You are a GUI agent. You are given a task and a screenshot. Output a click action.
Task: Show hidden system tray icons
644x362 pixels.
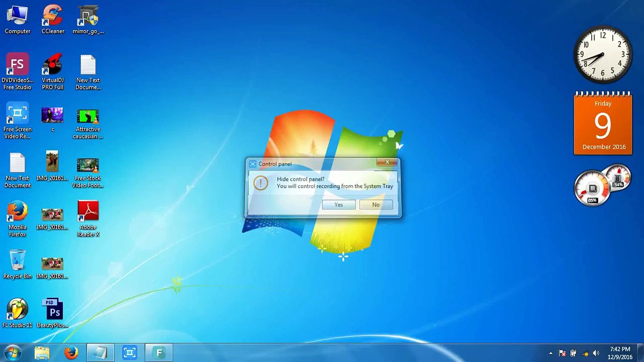click(x=550, y=353)
